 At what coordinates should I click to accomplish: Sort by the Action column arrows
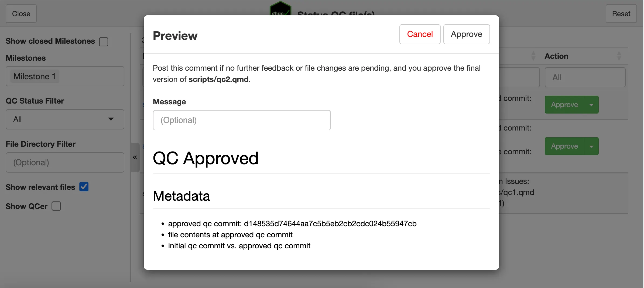[619, 56]
